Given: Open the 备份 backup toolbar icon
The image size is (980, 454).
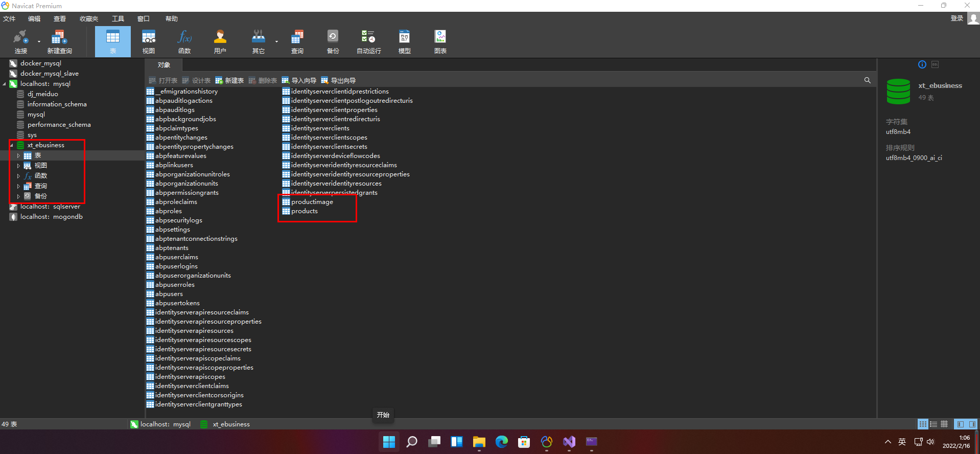Looking at the screenshot, I should (333, 41).
